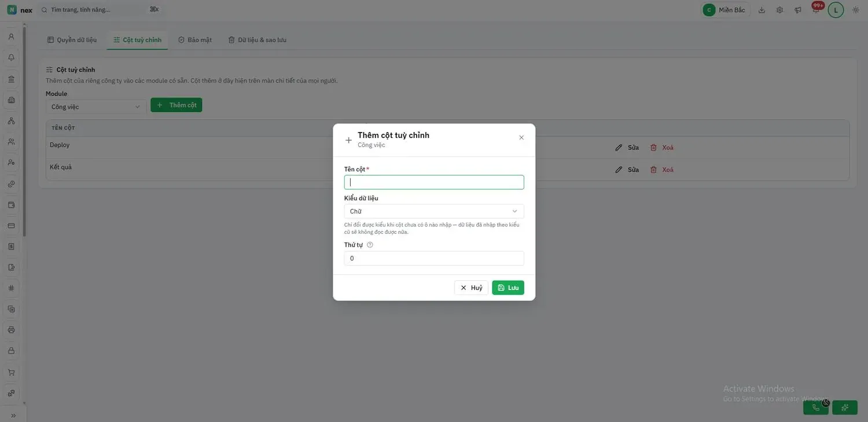
Task: Open the padlock icon in left sidebar
Action: [11, 351]
